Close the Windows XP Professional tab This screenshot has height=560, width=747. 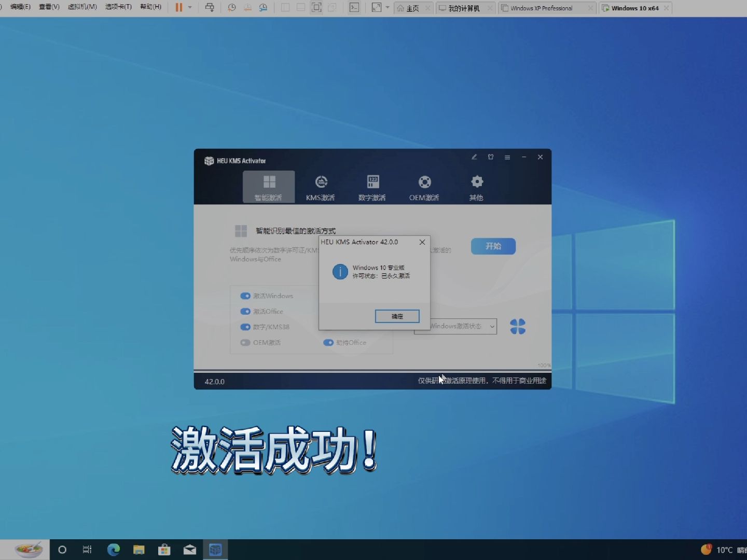tap(590, 8)
